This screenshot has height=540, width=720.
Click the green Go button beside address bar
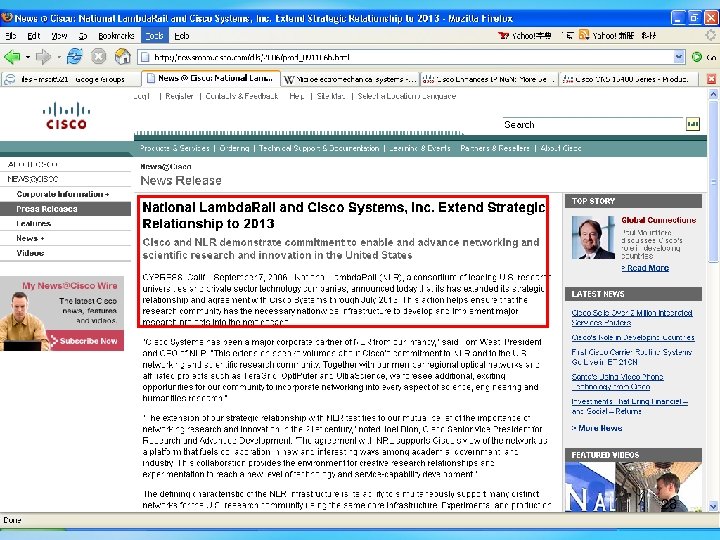[x=697, y=57]
